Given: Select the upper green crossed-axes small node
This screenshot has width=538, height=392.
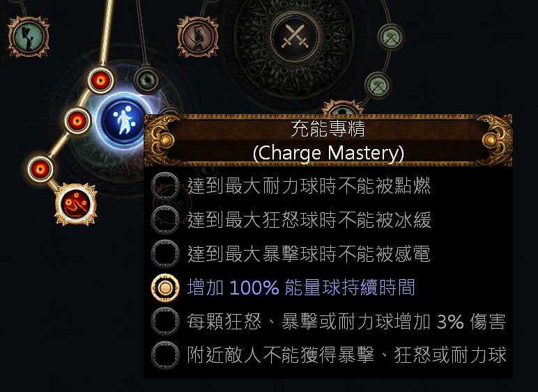Looking at the screenshot, I should pyautogui.click(x=391, y=37).
